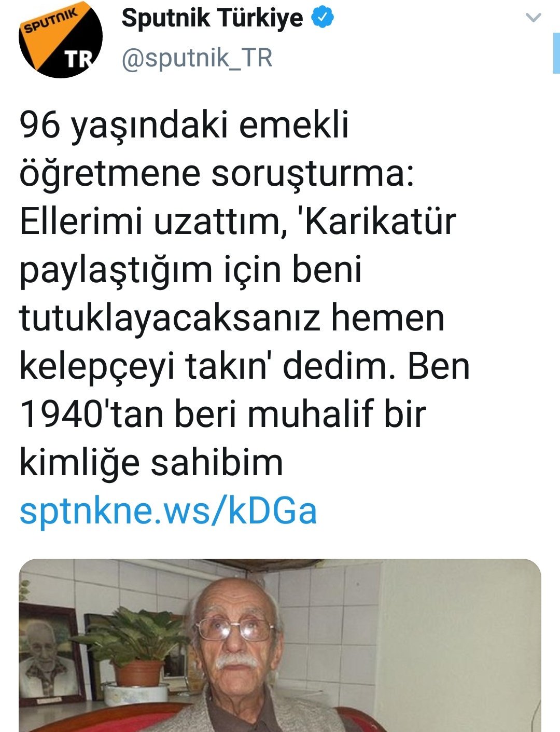
Task: Click tweet text 'kimliğe sahibim'
Action: 151,463
